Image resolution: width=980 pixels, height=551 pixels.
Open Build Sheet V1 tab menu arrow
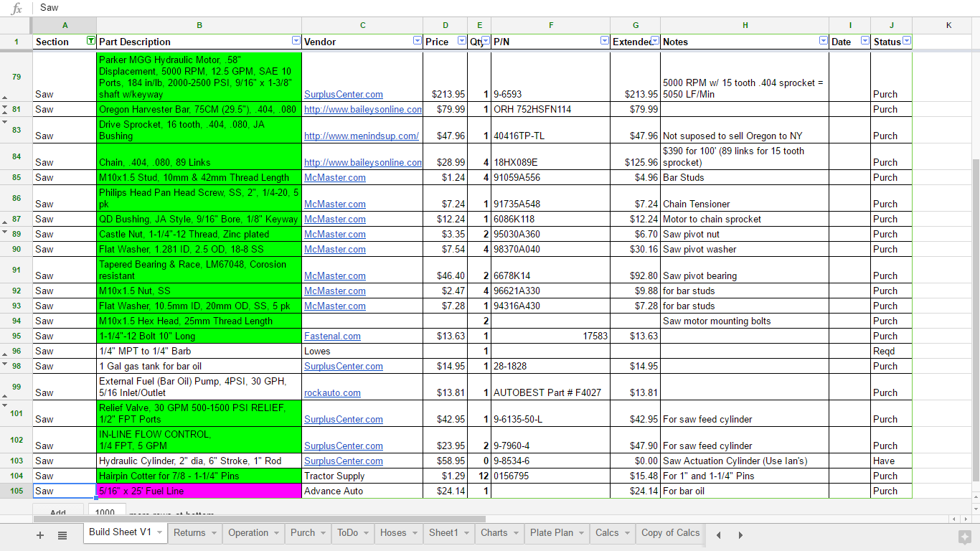click(x=159, y=533)
